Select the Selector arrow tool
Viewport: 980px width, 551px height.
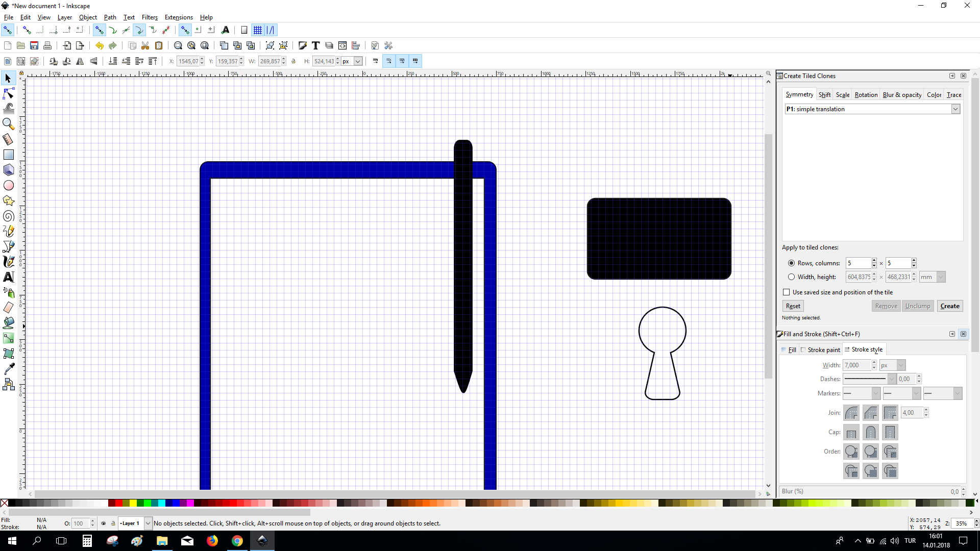(8, 78)
